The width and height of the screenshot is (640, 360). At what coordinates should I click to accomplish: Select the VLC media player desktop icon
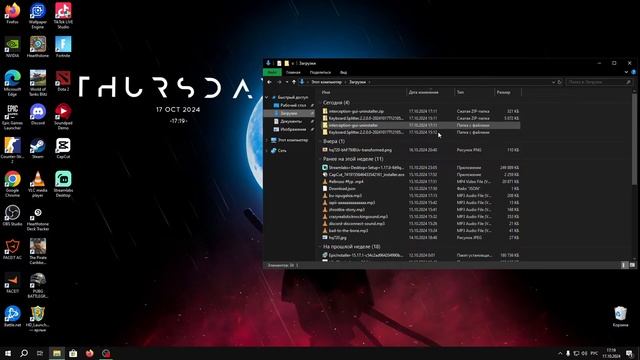click(38, 184)
